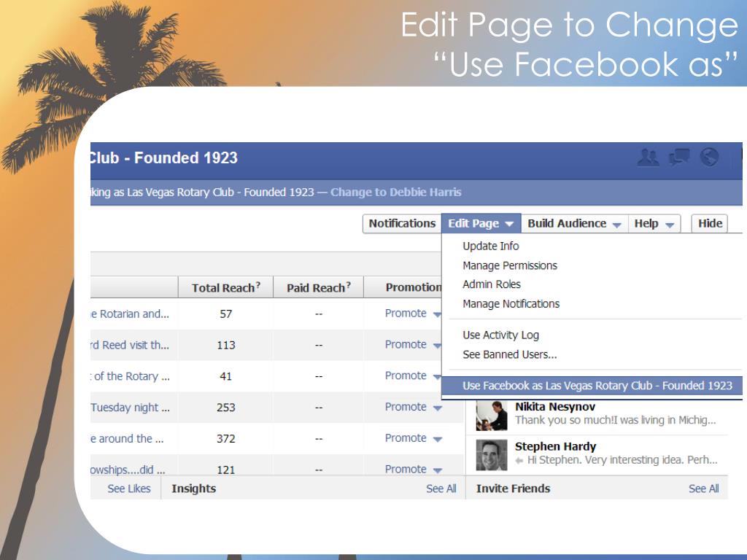Choose Manage Permissions menu entry
This screenshot has width=747, height=560.
(x=510, y=265)
